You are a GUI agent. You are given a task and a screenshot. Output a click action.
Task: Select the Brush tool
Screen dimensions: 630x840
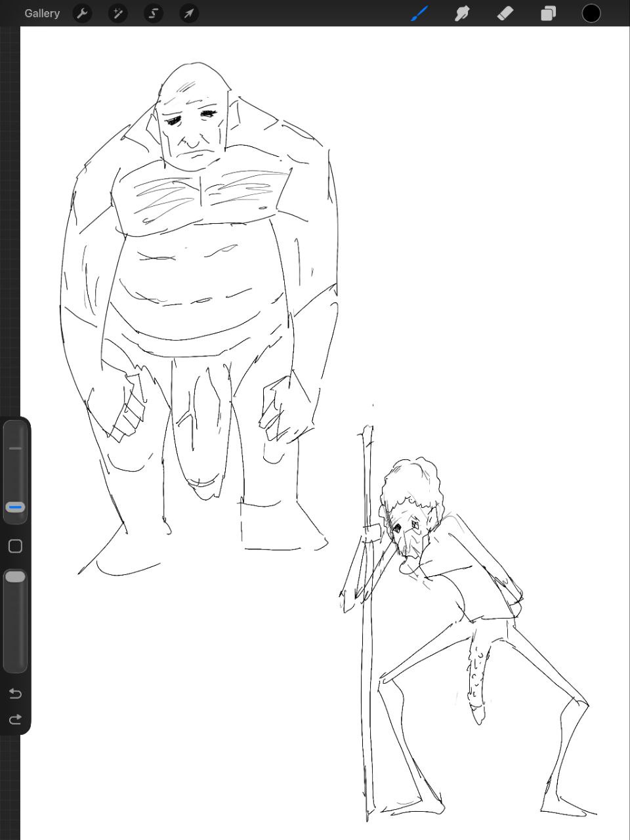[419, 13]
